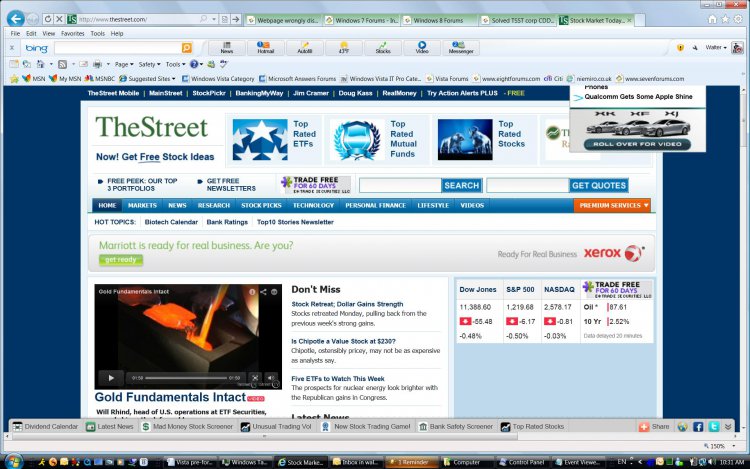Screen dimensions: 750x469
Task: Expand the Premium Services dropdown
Action: coord(612,206)
